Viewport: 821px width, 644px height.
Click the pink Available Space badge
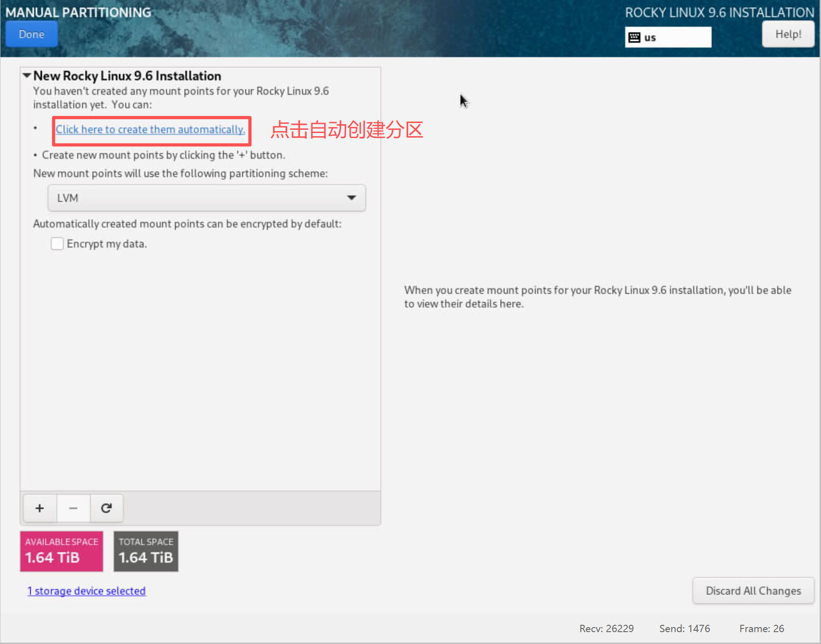[x=61, y=551]
